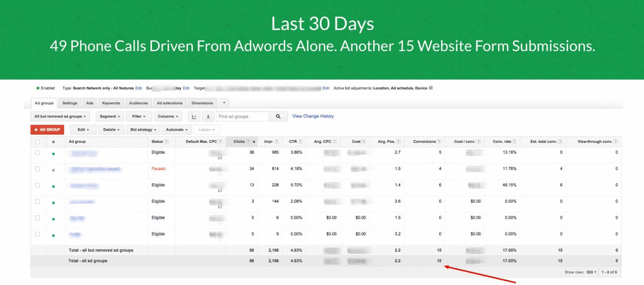Tick the checkbox for the row with 9 impressions
Screen dimensions: 644x285
click(x=37, y=234)
